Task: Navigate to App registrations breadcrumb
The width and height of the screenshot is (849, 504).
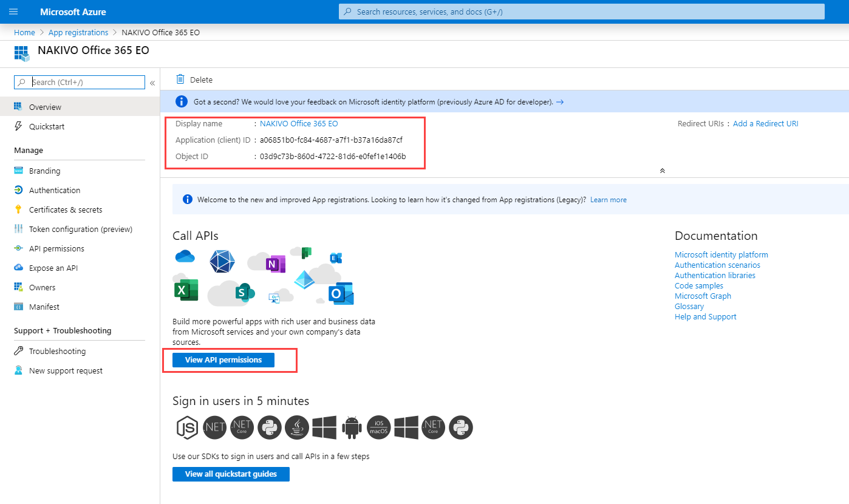Action: click(78, 33)
